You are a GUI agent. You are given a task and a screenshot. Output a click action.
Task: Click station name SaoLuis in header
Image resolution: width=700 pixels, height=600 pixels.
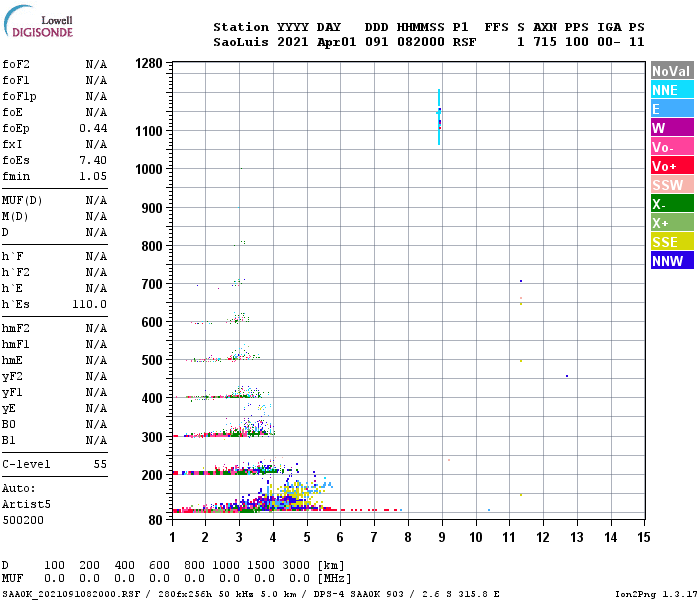click(241, 42)
